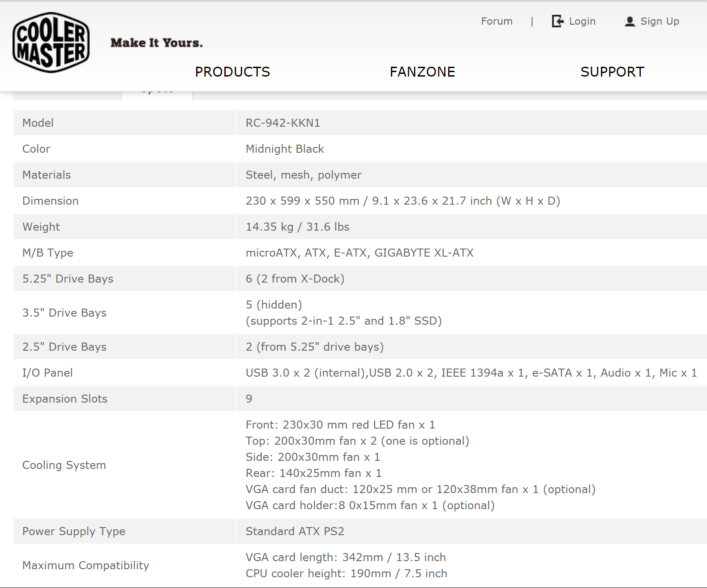Screen dimensions: 707x588
Task: Select the 'Rear: 140x25mm fan x 1' line
Action: pos(314,473)
